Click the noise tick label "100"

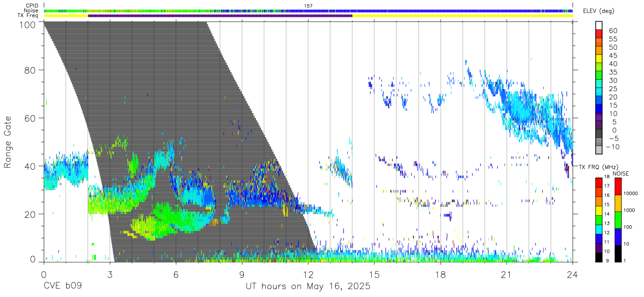(629, 227)
